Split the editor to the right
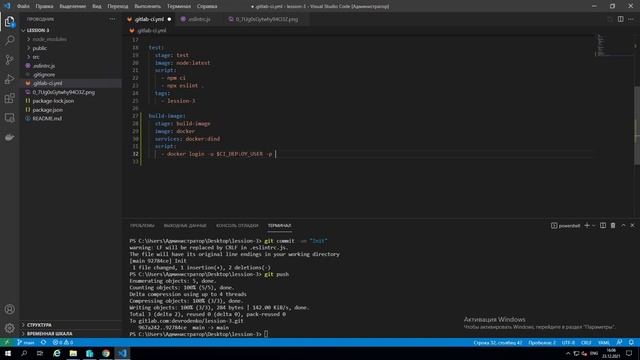640x360 pixels. pos(620,19)
